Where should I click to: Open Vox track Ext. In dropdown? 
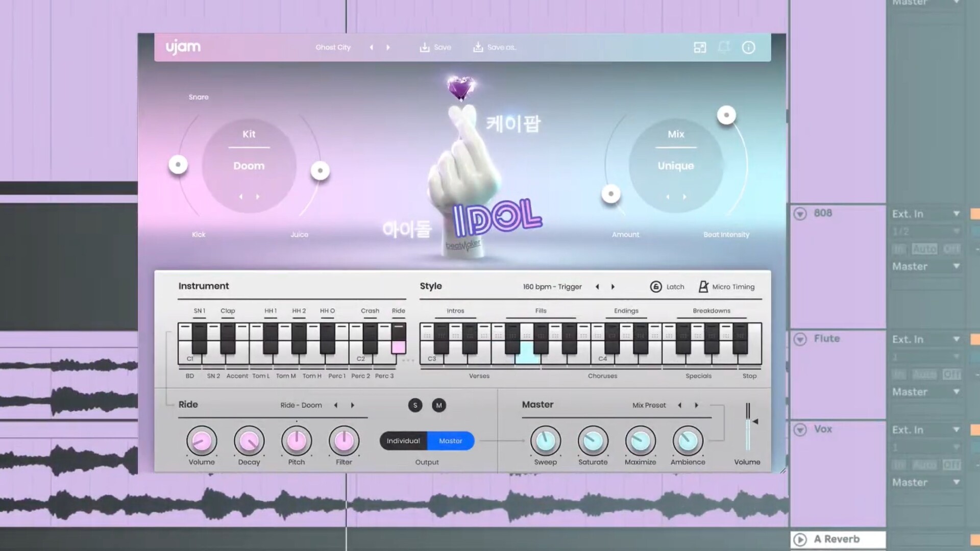(x=926, y=431)
